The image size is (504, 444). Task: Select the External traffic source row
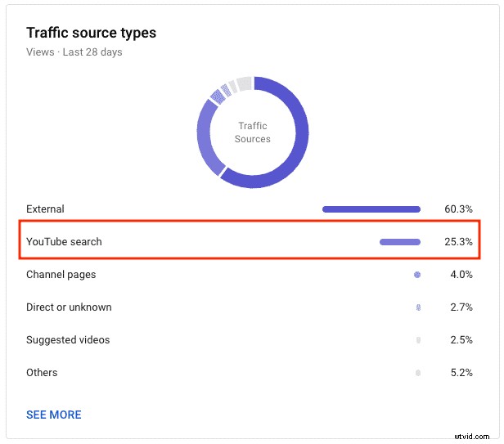point(250,209)
